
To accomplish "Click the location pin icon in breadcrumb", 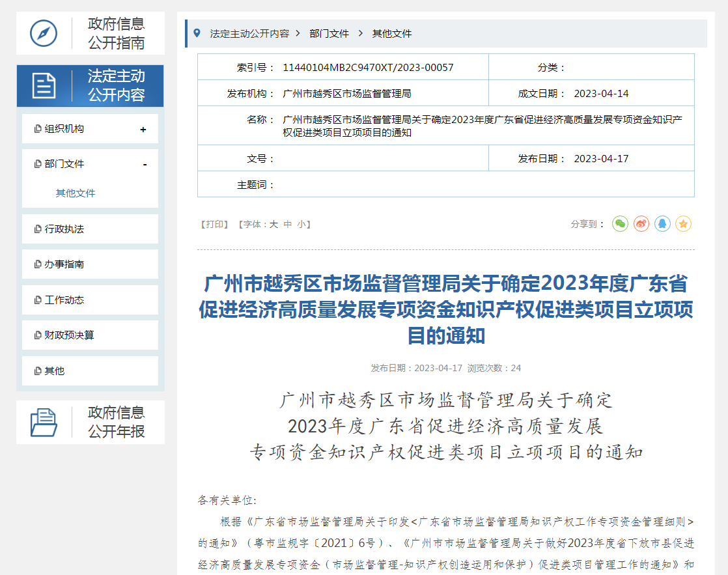I will [x=196, y=33].
